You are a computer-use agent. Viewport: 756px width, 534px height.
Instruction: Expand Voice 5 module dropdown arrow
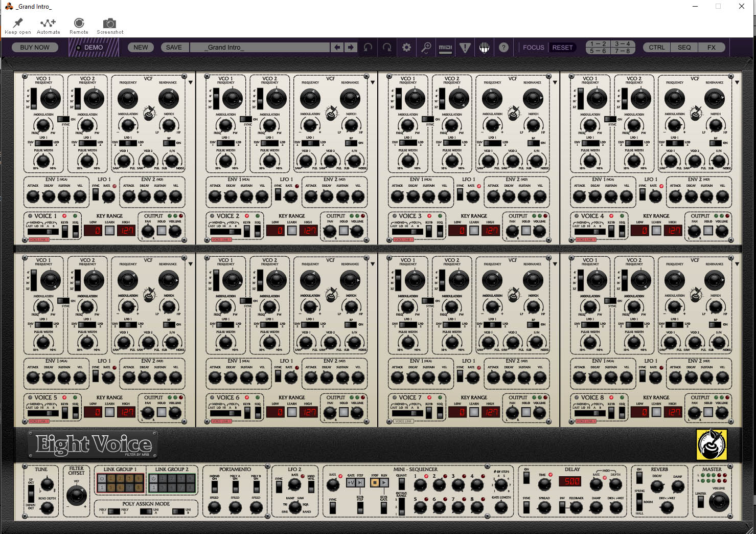pos(190,264)
